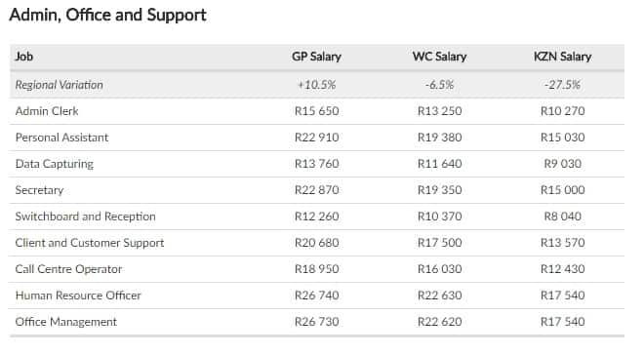This screenshot has height=355, width=644.
Task: Click the GP Salary column header
Action: (x=316, y=57)
